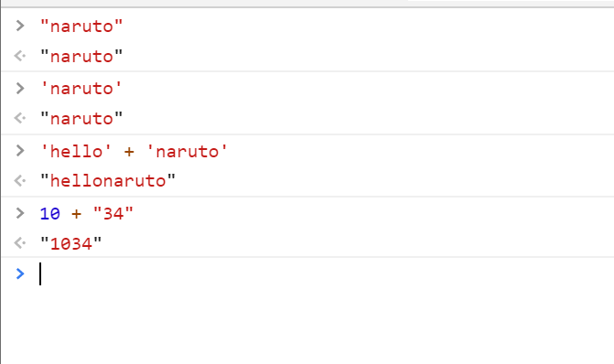Click the blue console prompt chevron
Screen dimensions: 614x364
click(20, 273)
